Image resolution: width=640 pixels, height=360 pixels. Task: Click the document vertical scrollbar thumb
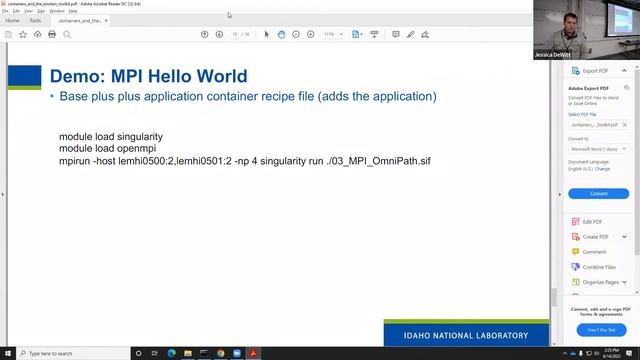554,297
